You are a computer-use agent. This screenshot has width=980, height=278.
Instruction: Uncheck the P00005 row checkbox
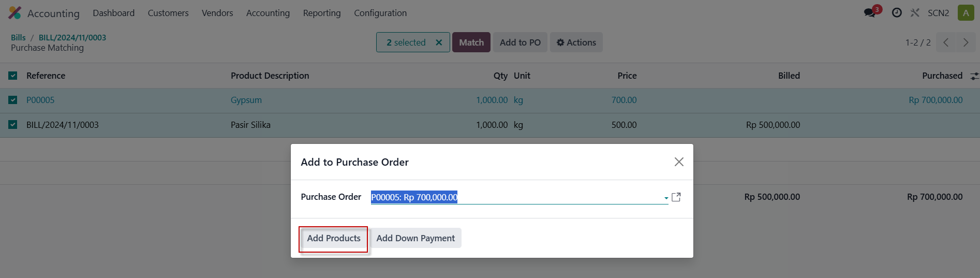13,100
